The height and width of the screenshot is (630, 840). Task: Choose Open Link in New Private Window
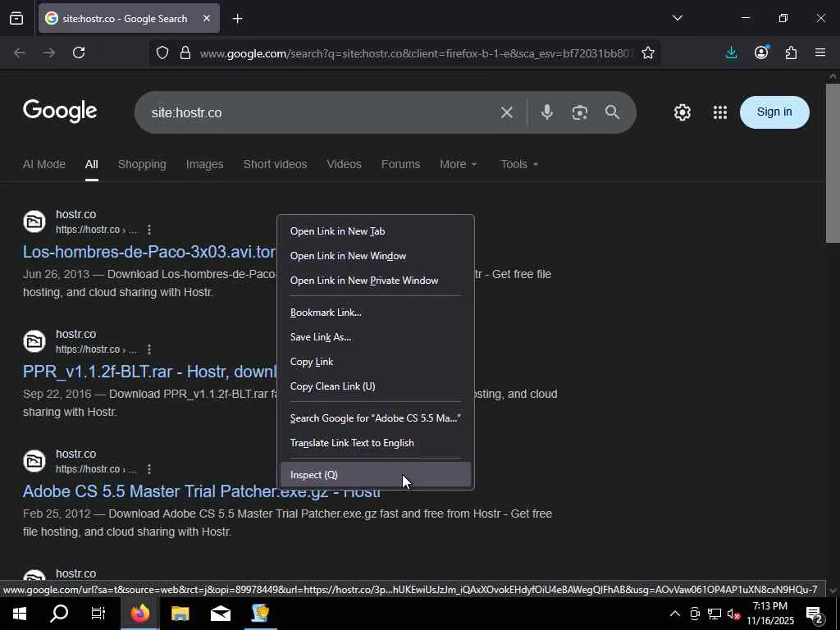click(376, 281)
